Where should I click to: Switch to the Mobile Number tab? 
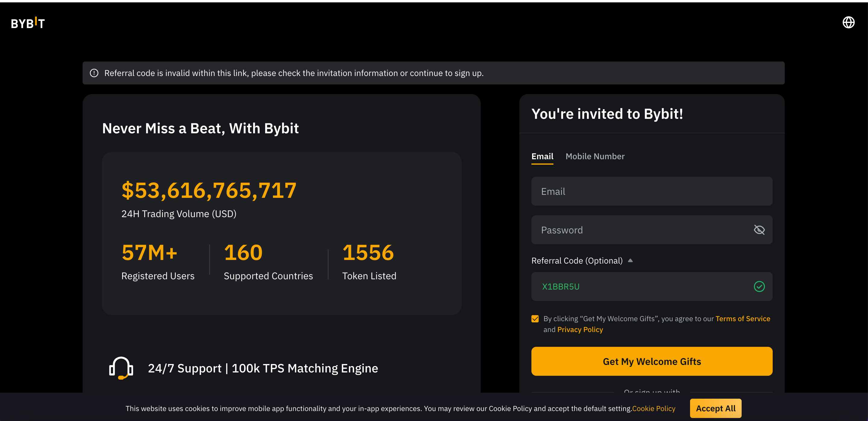click(595, 156)
